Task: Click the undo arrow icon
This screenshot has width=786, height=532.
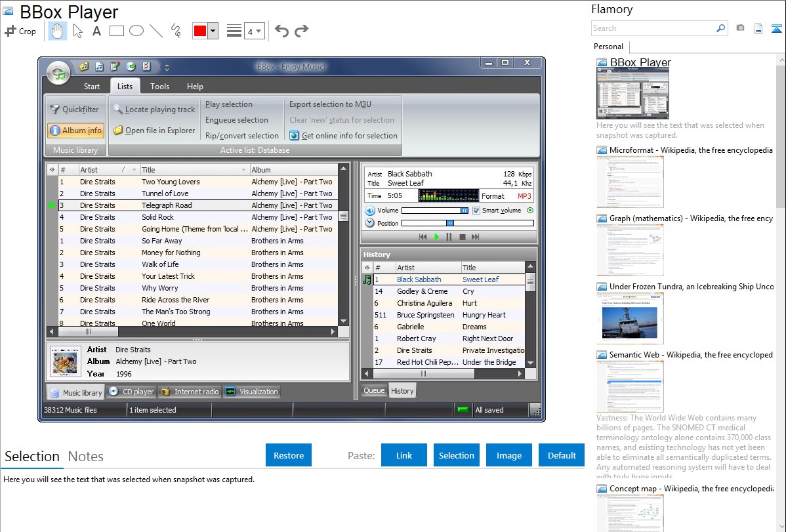Action: (x=281, y=31)
